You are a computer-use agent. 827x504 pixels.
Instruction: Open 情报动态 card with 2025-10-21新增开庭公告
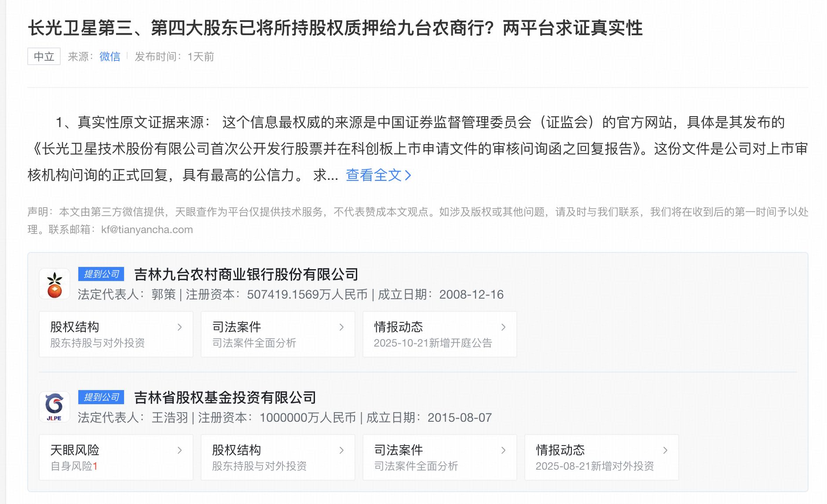440,334
